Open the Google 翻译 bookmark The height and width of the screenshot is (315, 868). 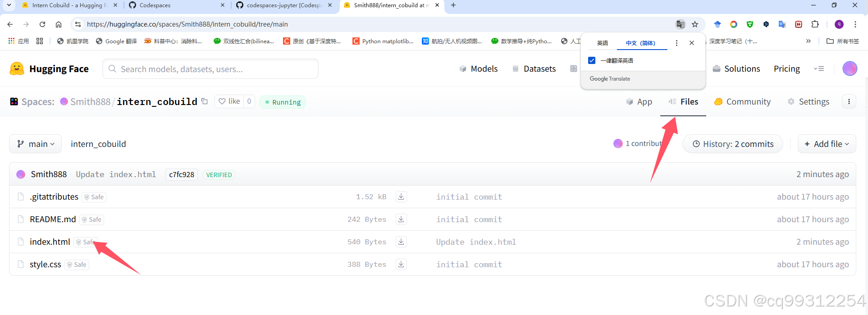pyautogui.click(x=116, y=41)
